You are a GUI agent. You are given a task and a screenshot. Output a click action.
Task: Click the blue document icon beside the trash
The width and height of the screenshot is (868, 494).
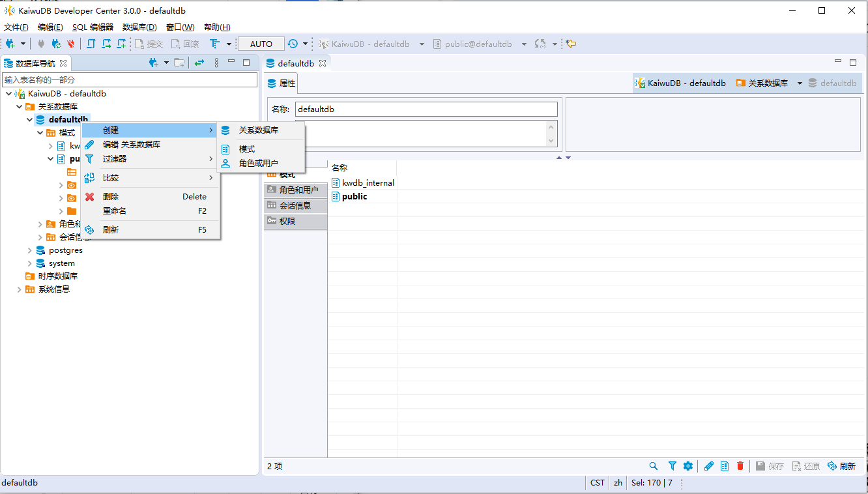click(725, 466)
